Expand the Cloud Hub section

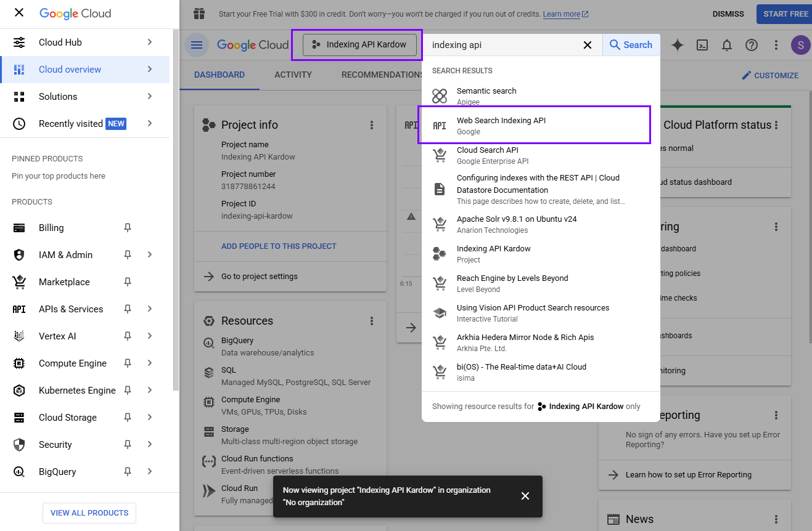(149, 42)
